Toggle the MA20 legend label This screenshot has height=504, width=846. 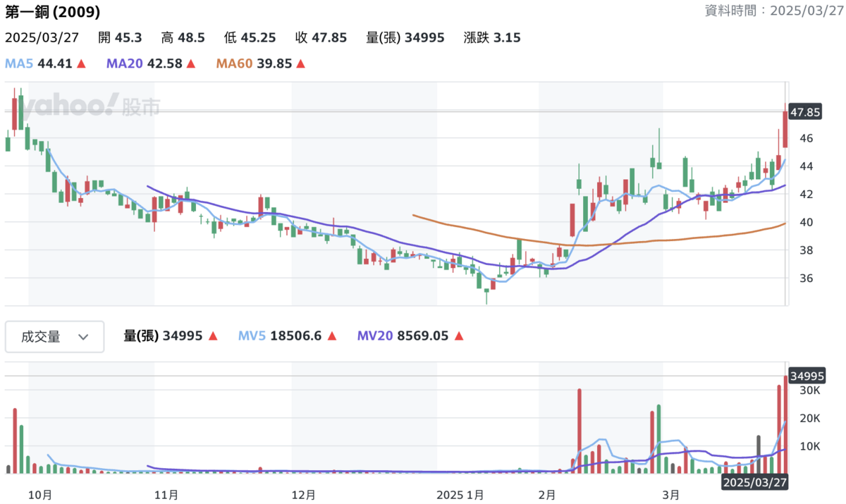125,64
